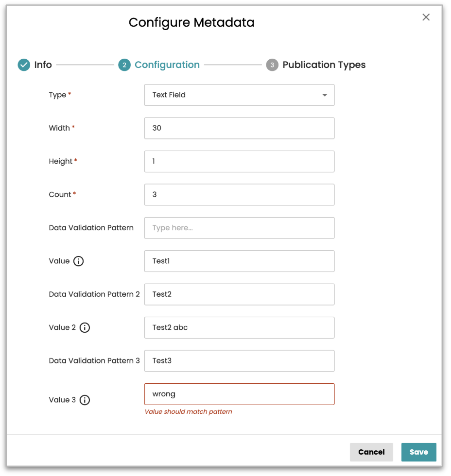Open the Type dropdown arrow
This screenshot has width=451, height=476.
[325, 95]
